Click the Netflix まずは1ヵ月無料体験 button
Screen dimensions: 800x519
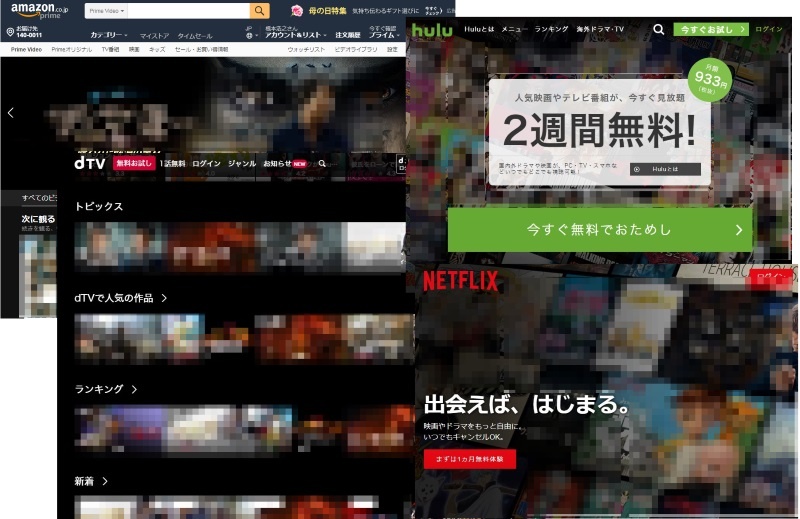pyautogui.click(x=469, y=460)
